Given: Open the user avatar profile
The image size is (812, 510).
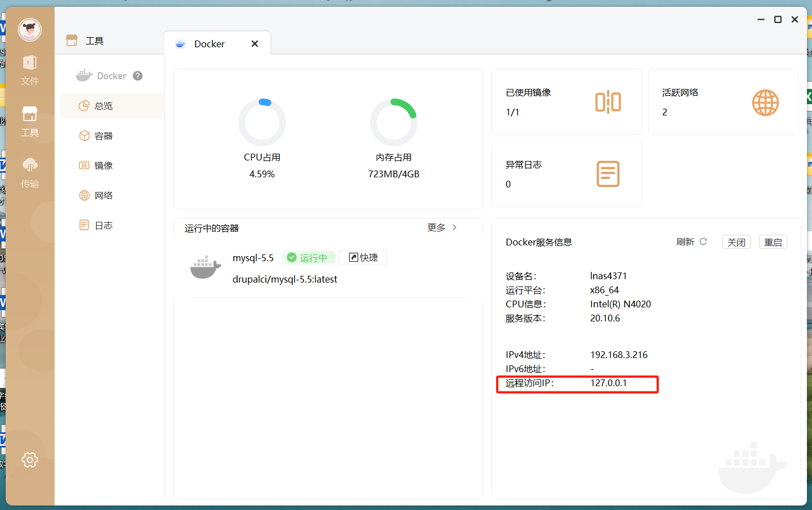Looking at the screenshot, I should coord(30,30).
